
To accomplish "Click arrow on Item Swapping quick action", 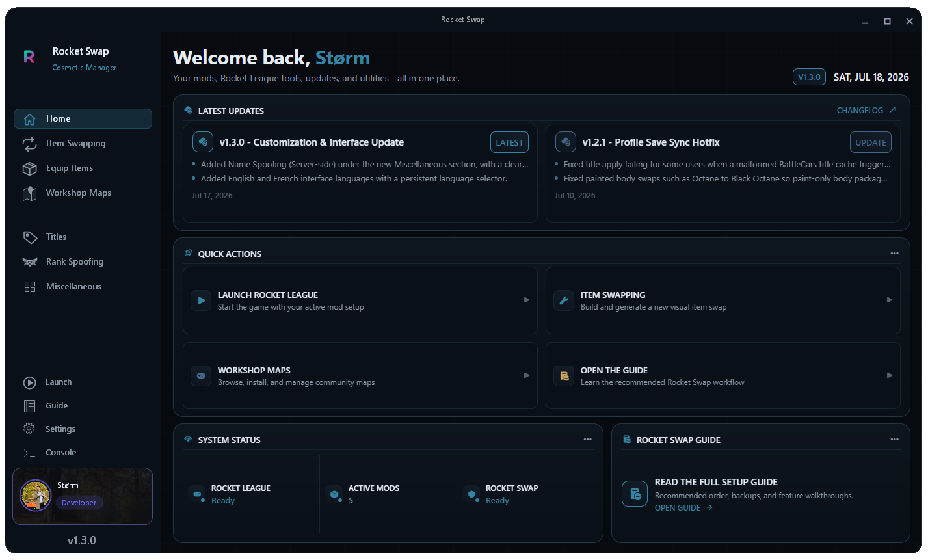I will 890,300.
